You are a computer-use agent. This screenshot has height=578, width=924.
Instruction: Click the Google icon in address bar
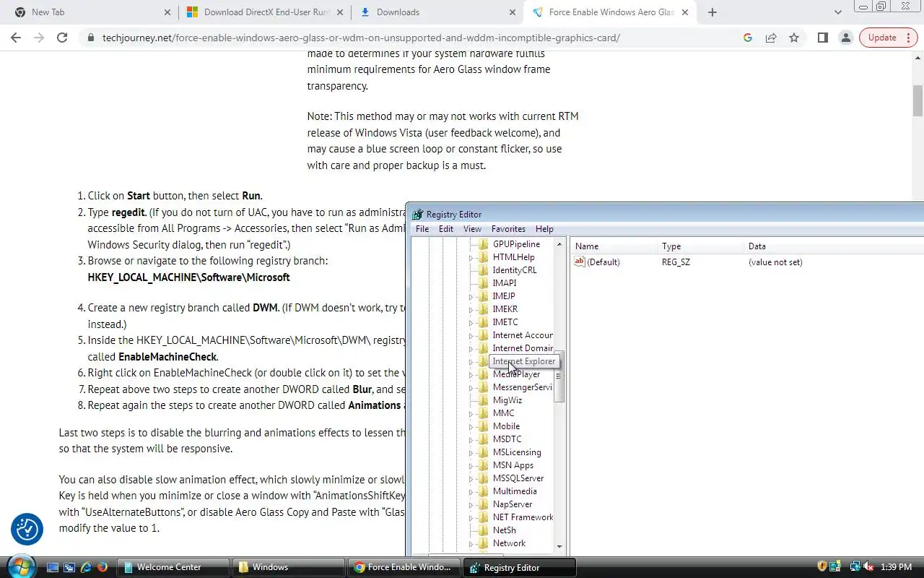point(748,38)
